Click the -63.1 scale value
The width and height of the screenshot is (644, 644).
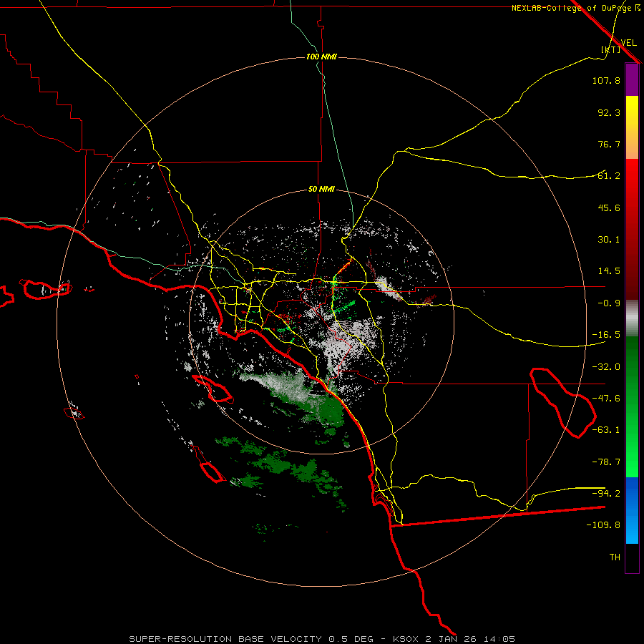[606, 430]
